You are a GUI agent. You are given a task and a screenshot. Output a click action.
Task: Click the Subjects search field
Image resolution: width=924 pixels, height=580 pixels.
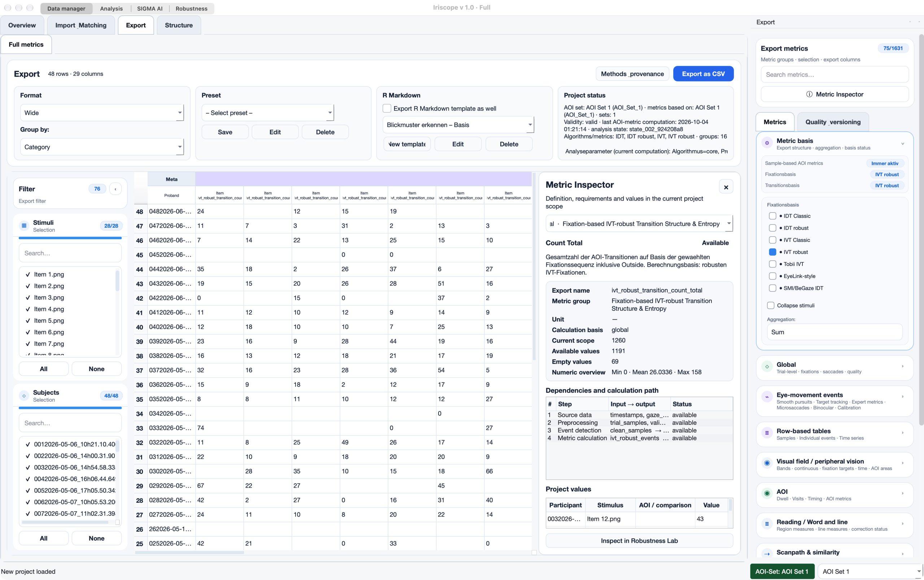click(70, 423)
